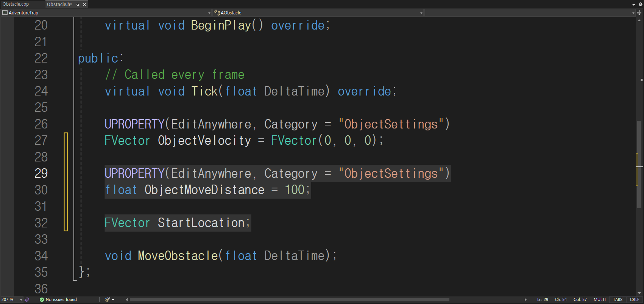
Task: Click UPROPERTY on line 26
Action: pos(135,124)
